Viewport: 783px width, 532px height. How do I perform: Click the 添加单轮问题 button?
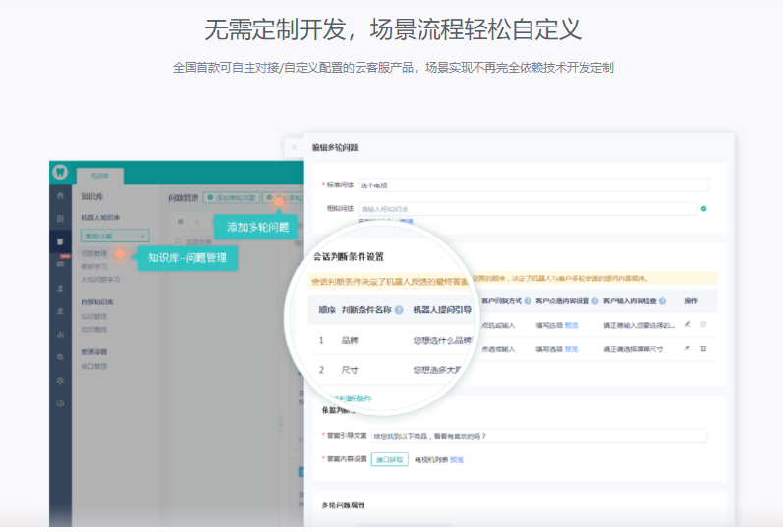tap(230, 197)
